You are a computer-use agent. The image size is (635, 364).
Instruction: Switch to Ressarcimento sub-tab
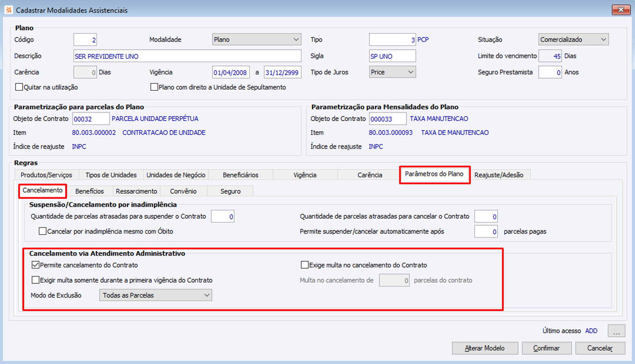(136, 191)
